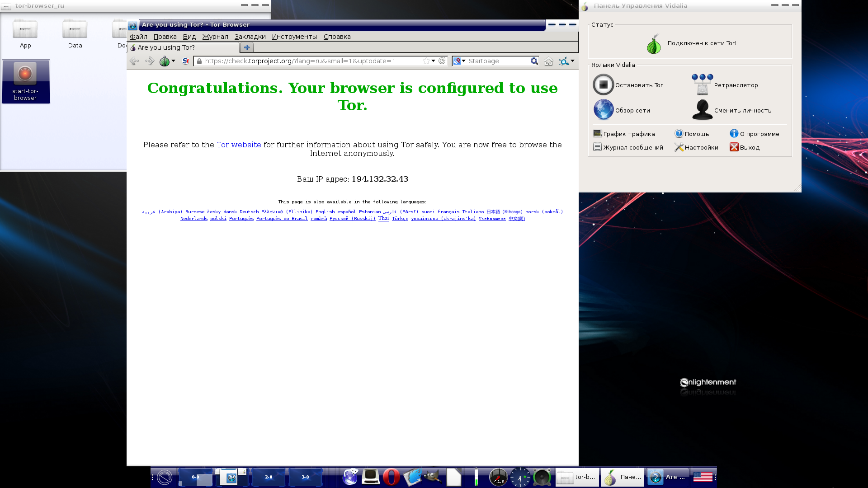Reload the page with refresh icon
The width and height of the screenshot is (868, 488).
442,61
